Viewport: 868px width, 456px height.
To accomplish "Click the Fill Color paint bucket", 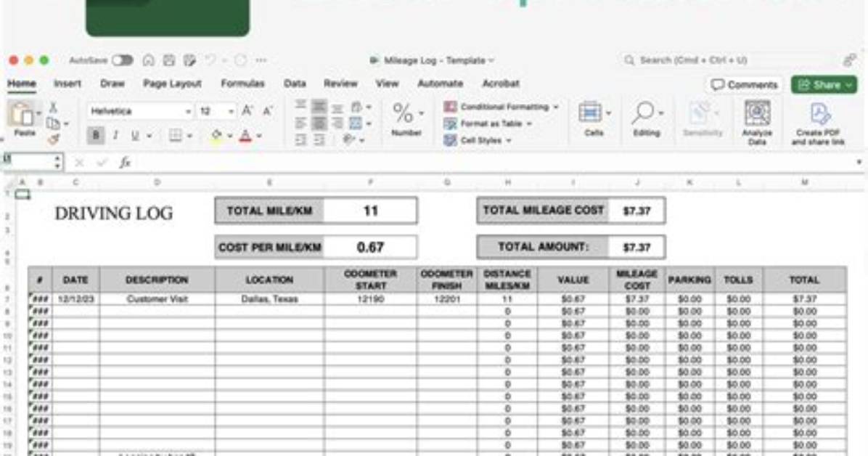I will tap(216, 135).
